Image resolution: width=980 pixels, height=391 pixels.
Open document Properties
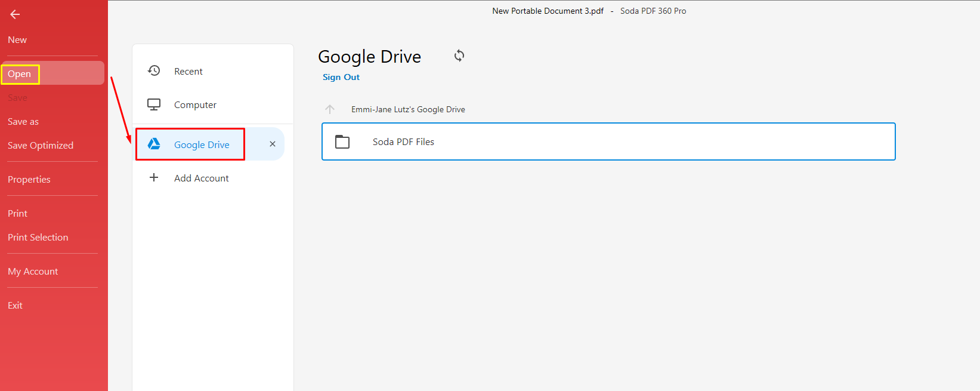point(29,180)
